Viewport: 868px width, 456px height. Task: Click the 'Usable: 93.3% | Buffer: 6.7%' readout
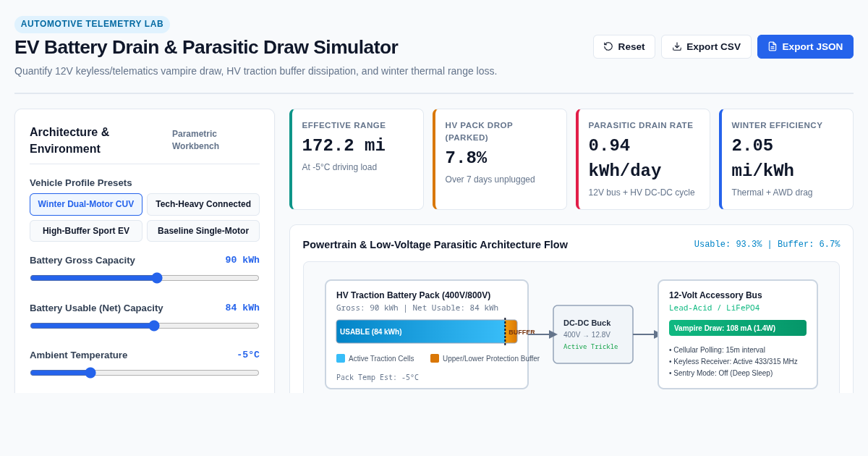767,245
